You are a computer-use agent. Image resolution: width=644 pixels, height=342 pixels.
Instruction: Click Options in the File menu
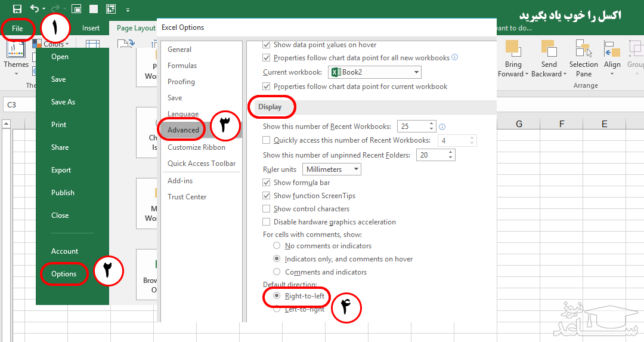coord(64,274)
